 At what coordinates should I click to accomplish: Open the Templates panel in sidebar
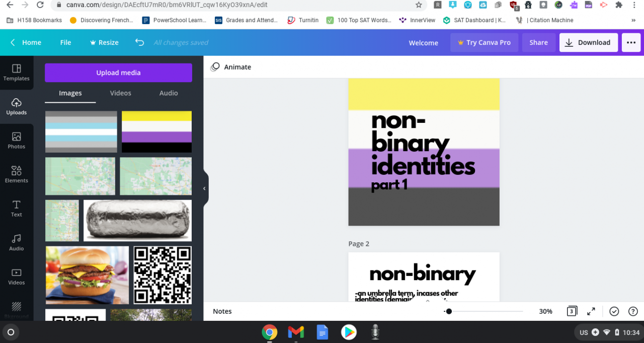coord(17,73)
